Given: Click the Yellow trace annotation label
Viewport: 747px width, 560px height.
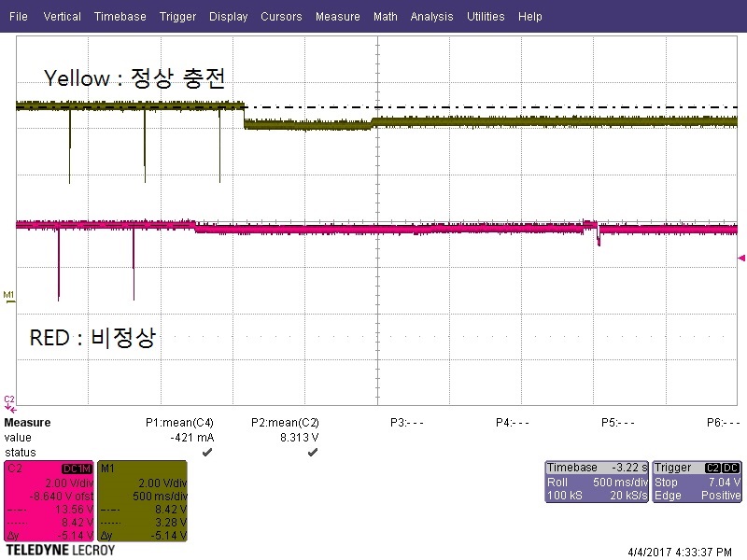Looking at the screenshot, I should (134, 77).
